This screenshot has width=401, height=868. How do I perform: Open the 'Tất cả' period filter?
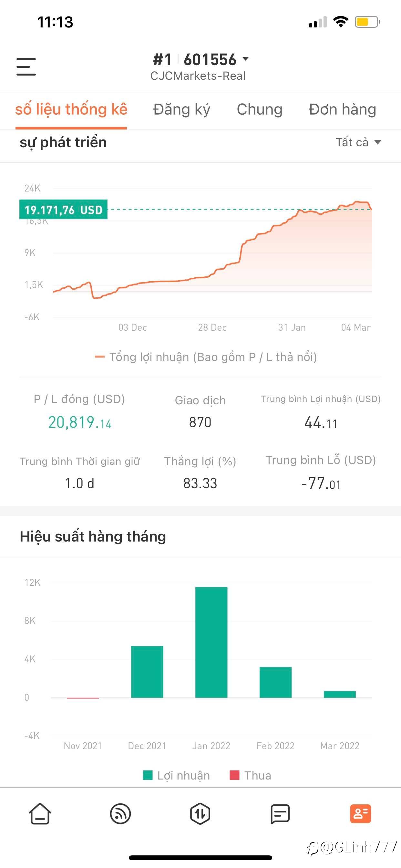pos(358,142)
